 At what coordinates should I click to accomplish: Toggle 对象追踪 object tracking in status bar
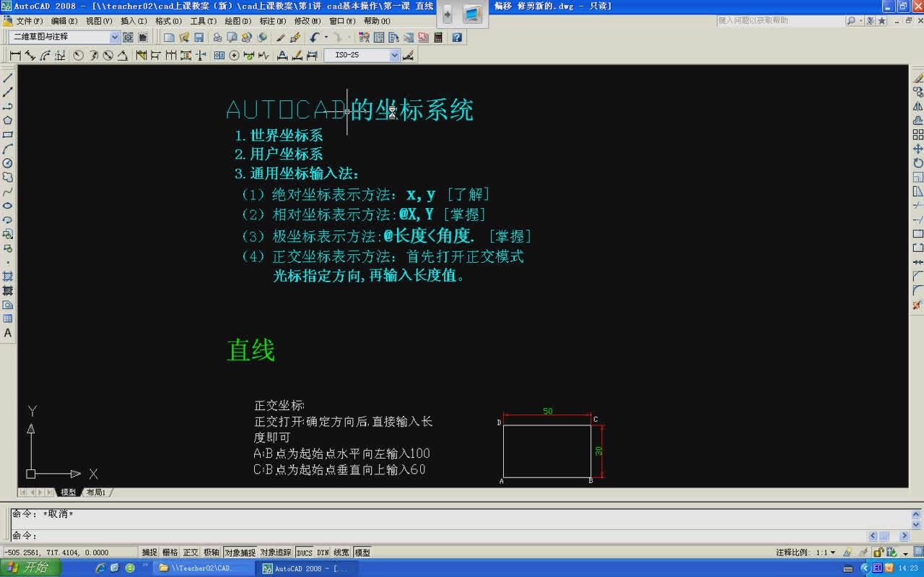pyautogui.click(x=276, y=552)
